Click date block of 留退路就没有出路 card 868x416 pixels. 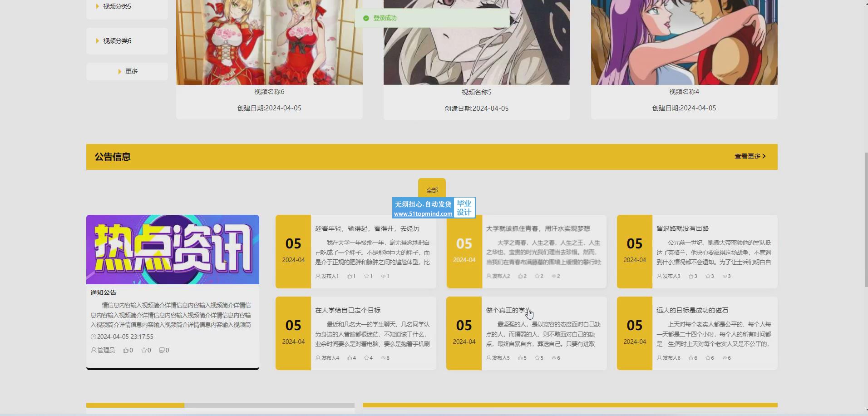(635, 252)
